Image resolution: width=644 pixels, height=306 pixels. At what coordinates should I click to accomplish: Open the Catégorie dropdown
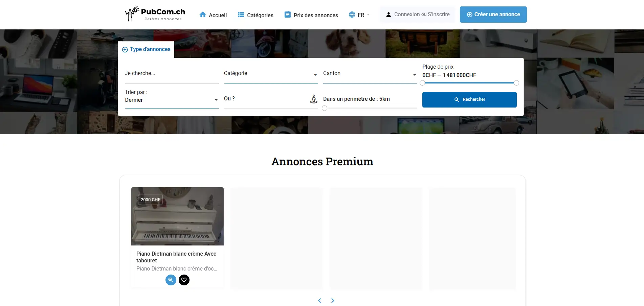(271, 74)
